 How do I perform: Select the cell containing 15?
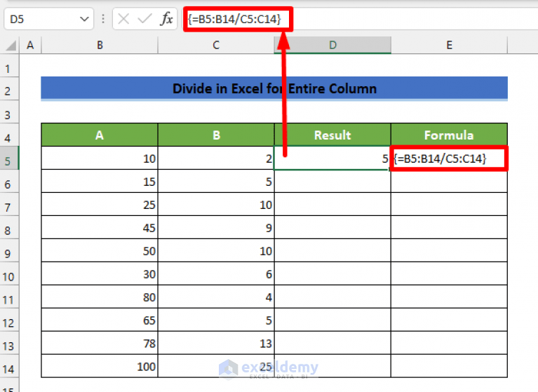tap(100, 181)
